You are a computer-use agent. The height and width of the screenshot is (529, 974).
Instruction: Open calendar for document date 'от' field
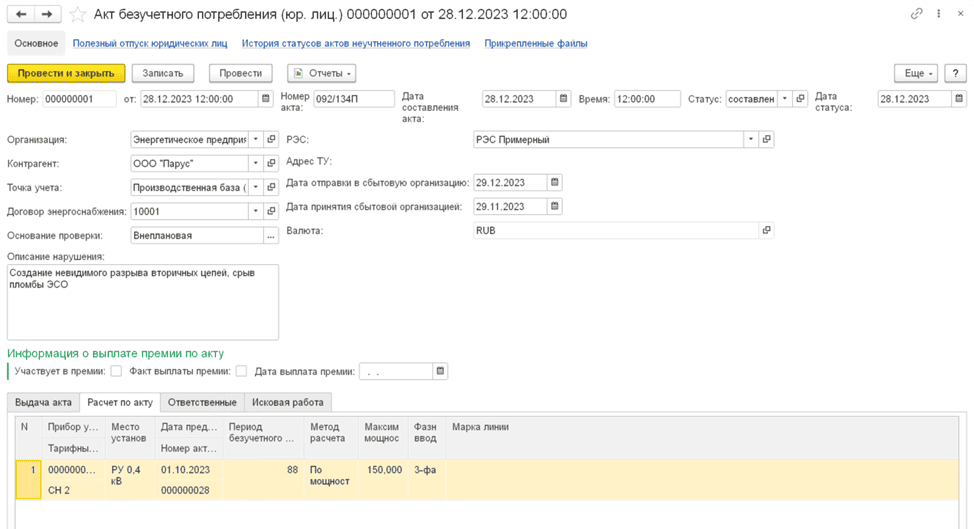click(x=266, y=99)
